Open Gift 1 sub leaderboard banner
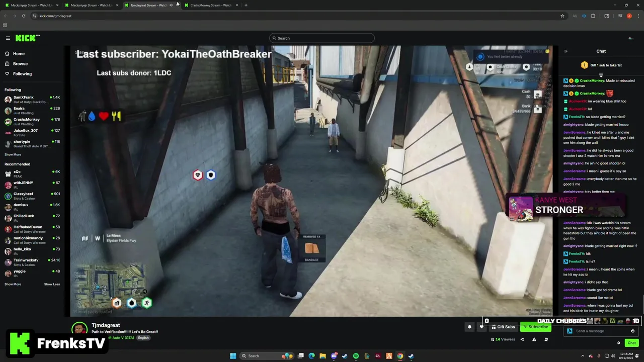This screenshot has width=644, height=362. [x=601, y=65]
